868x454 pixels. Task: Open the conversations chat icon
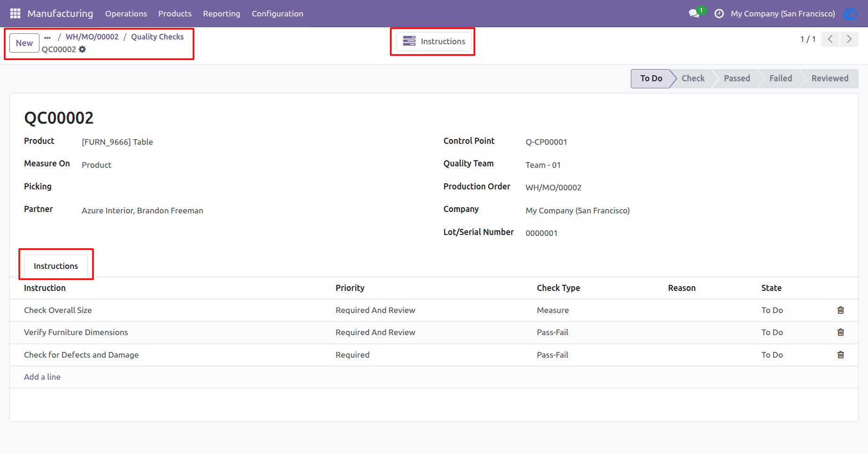(695, 13)
